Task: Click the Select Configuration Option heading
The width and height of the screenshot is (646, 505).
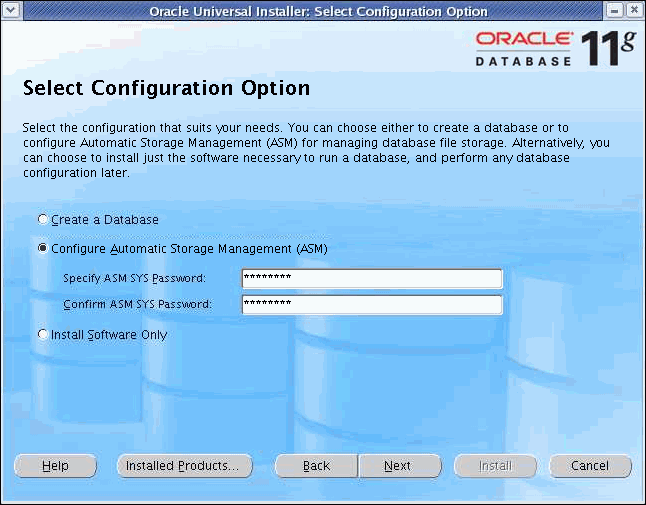Action: pos(166,88)
